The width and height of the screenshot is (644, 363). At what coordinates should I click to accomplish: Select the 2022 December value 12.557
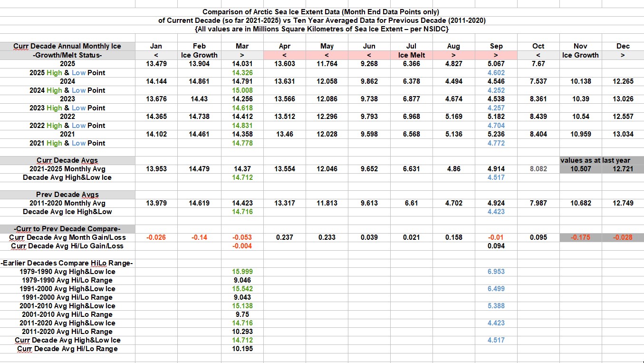[623, 117]
